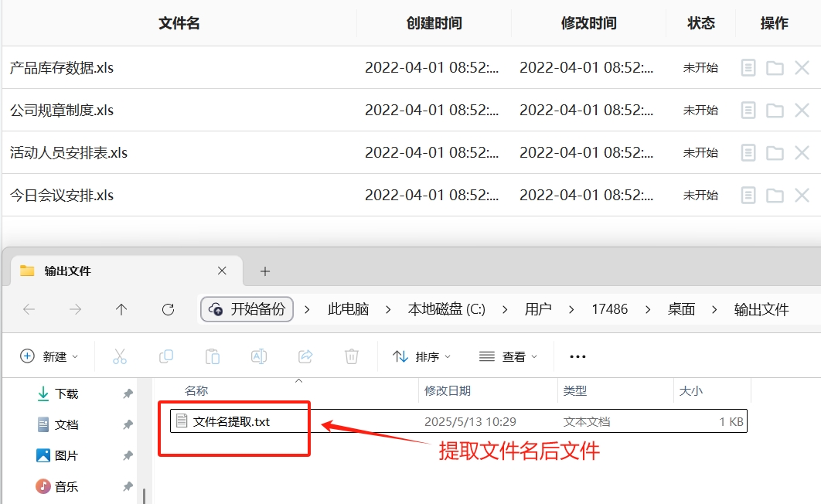Screen dimensions: 821x504
Task: Open folder icon for 活动人员安排表.xls row
Action: [775, 153]
